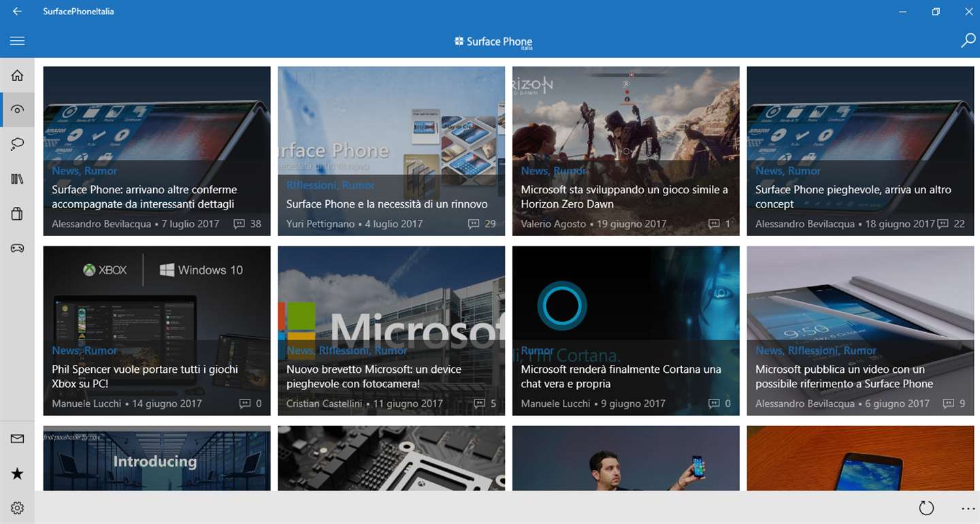Image resolution: width=980 pixels, height=524 pixels.
Task: Click author name 'Yuri Pettignano'
Action: pyautogui.click(x=321, y=224)
